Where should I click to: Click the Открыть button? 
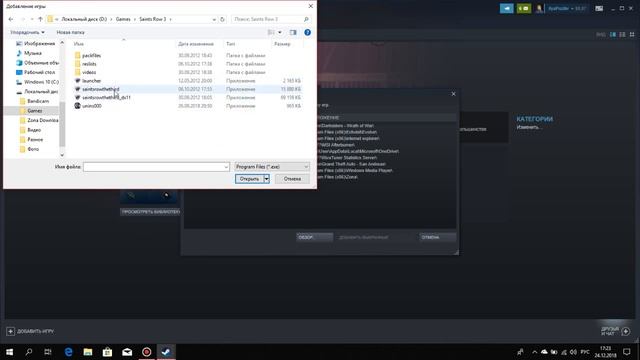point(249,179)
